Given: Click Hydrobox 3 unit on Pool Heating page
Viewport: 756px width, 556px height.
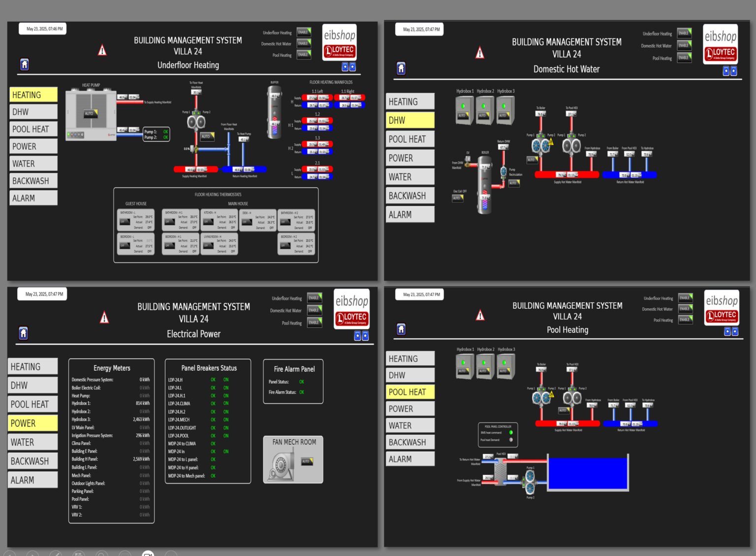Looking at the screenshot, I should (x=505, y=366).
